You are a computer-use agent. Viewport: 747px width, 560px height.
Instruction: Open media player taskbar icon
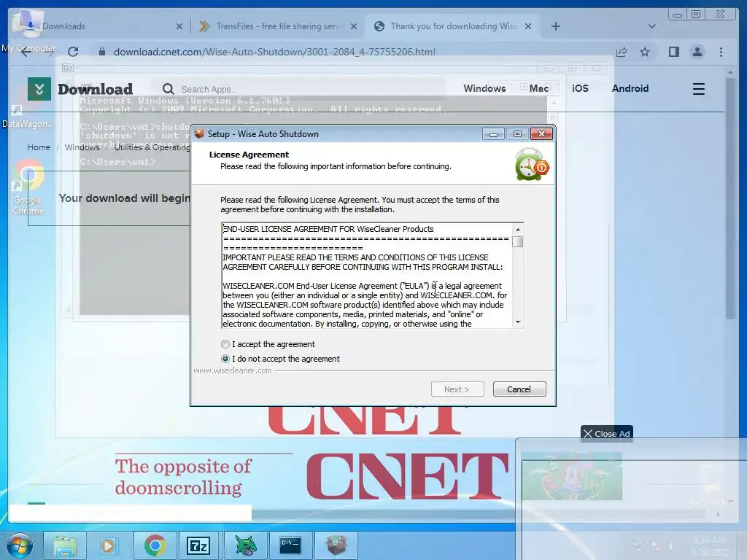108,545
